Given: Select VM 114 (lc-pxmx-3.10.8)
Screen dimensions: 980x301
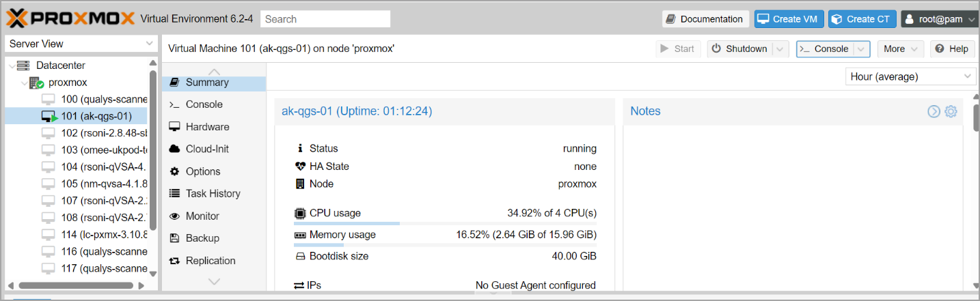Looking at the screenshot, I should pyautogui.click(x=104, y=235).
